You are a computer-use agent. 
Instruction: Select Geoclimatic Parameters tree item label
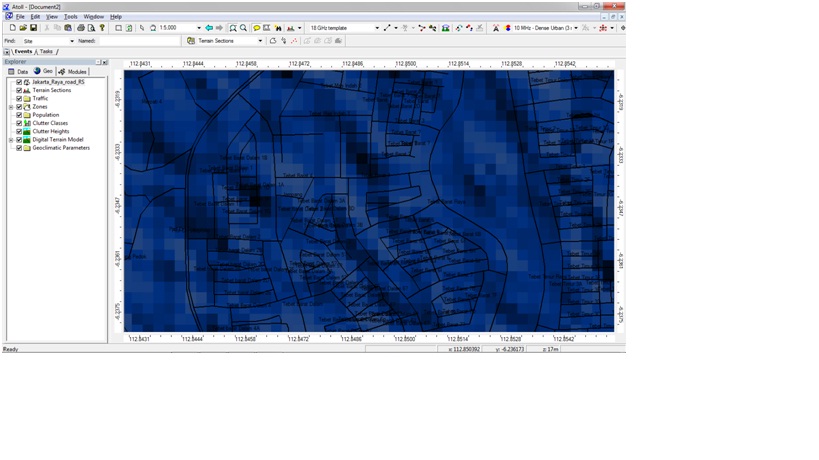pyautogui.click(x=61, y=148)
